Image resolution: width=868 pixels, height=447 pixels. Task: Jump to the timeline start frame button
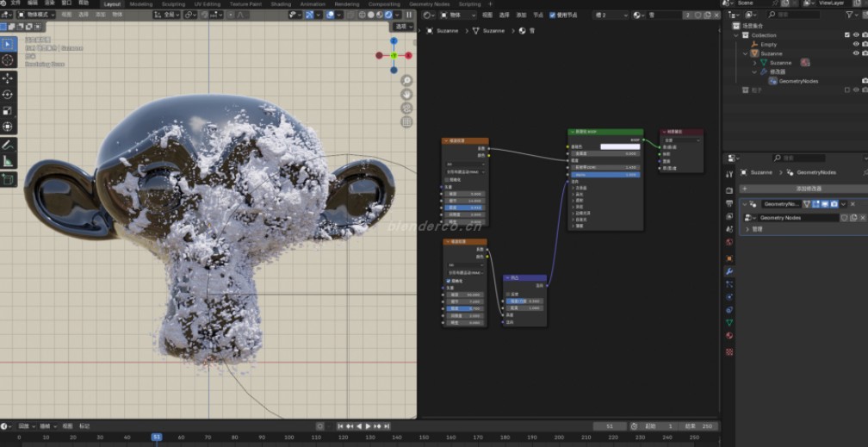coord(340,426)
